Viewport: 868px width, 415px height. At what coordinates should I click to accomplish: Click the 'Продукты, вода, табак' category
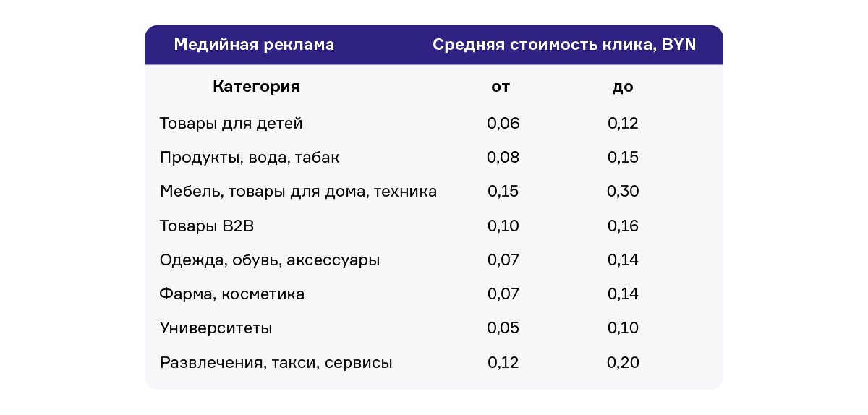point(250,158)
